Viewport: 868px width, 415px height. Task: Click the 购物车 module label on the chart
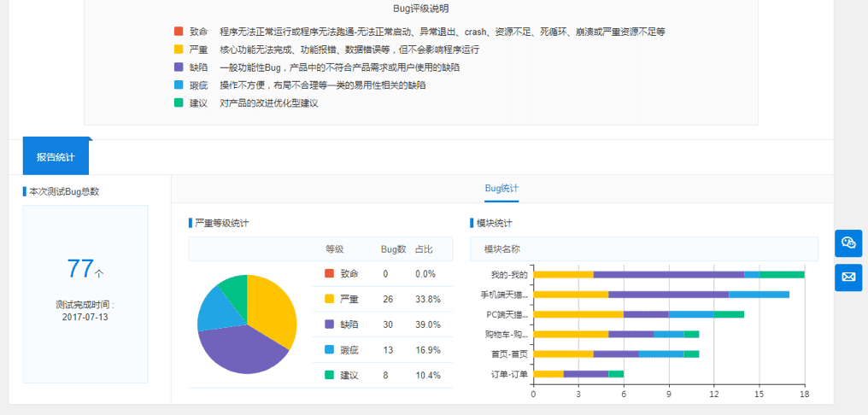(x=506, y=334)
